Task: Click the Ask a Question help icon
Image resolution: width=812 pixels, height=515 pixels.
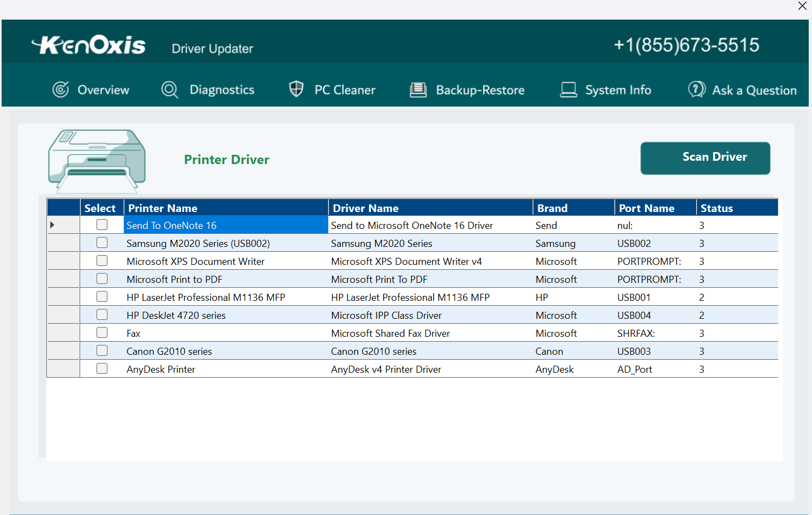Action: point(696,89)
